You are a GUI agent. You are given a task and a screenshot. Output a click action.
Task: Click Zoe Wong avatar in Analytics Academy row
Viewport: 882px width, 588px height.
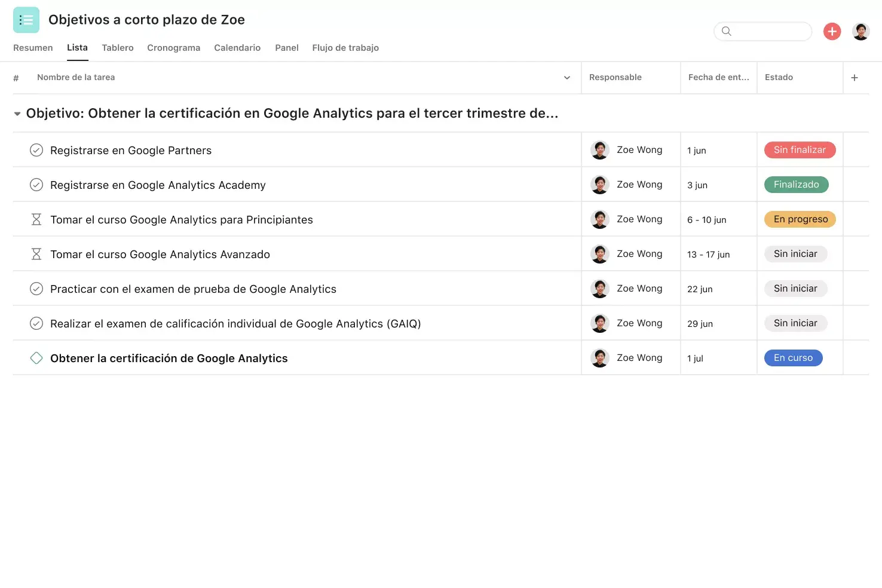600,185
